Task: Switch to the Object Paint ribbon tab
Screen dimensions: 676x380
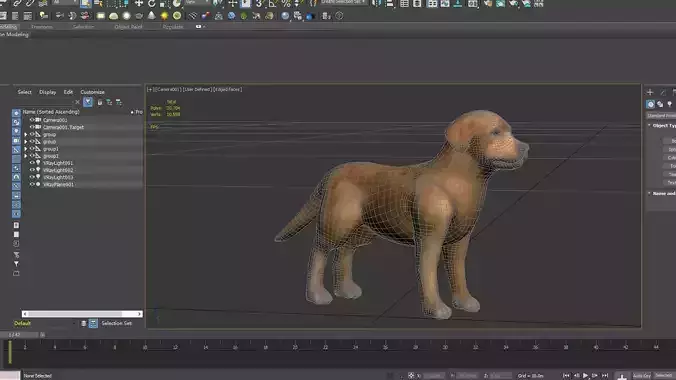Action: (x=128, y=27)
